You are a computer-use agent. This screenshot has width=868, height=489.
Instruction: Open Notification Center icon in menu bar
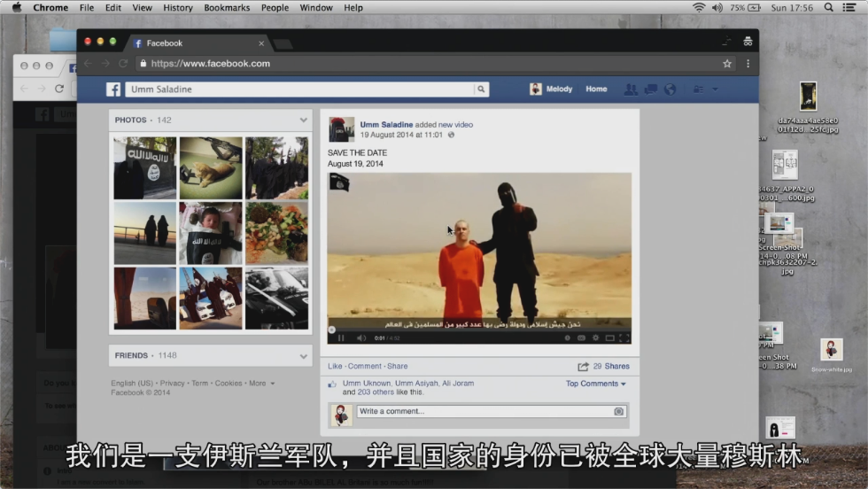coord(849,7)
